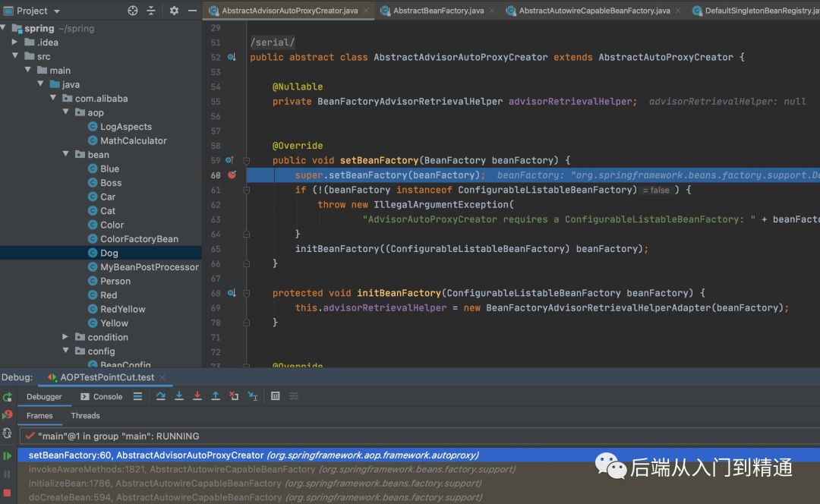The height and width of the screenshot is (504, 820).
Task: Collapse the main folder
Action: point(28,70)
